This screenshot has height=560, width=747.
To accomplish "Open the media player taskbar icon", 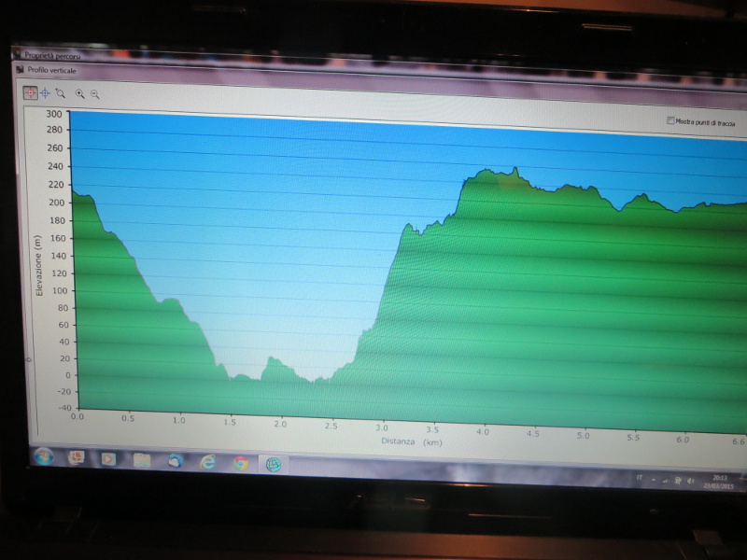I will click(x=108, y=459).
